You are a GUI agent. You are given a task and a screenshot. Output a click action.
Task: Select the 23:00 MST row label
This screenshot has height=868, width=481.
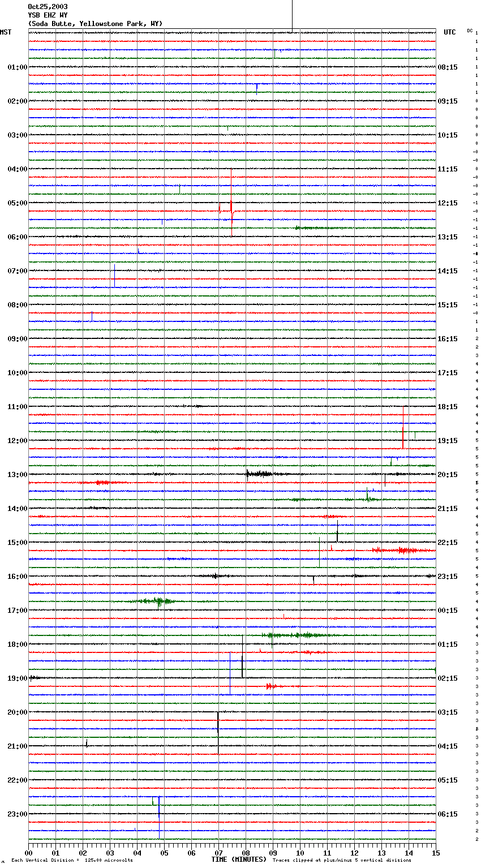(x=18, y=814)
